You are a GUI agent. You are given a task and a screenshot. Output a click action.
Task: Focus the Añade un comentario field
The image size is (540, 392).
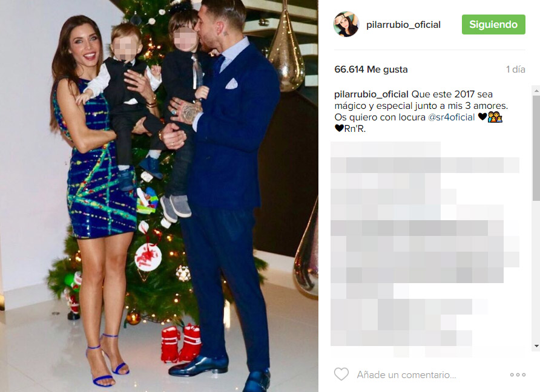pos(406,374)
